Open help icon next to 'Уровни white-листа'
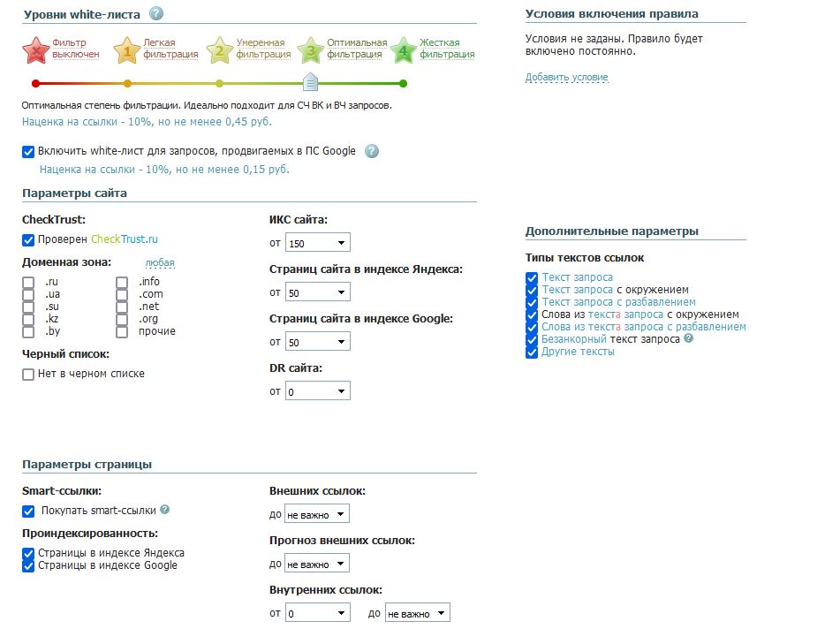The image size is (840, 629). click(x=156, y=14)
